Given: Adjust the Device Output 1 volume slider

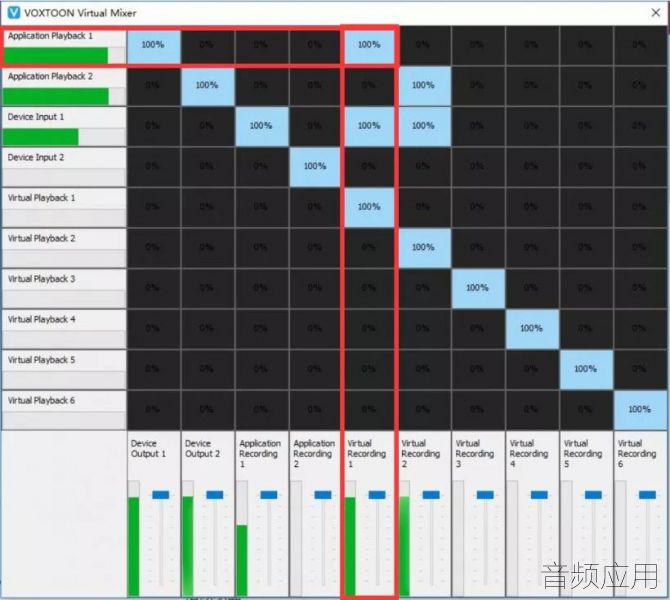Looking at the screenshot, I should click(161, 495).
